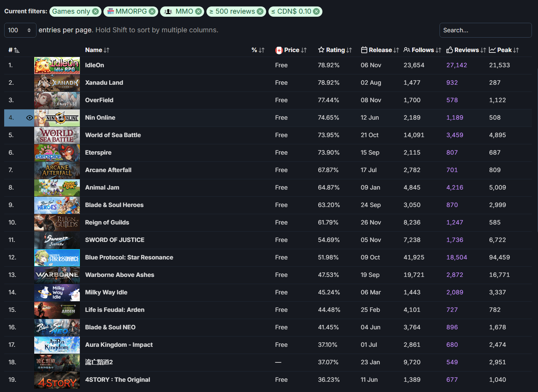
Task: Focus the Search input field
Action: [486, 30]
